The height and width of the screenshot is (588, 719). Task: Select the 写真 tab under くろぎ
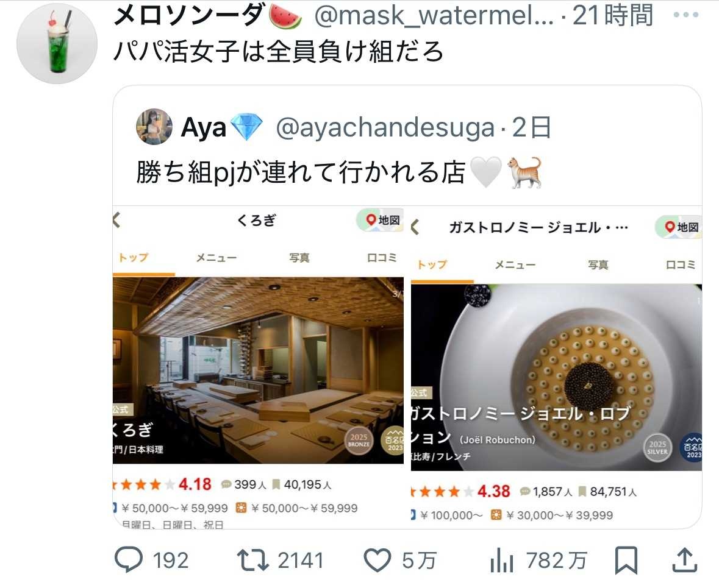coord(299,258)
